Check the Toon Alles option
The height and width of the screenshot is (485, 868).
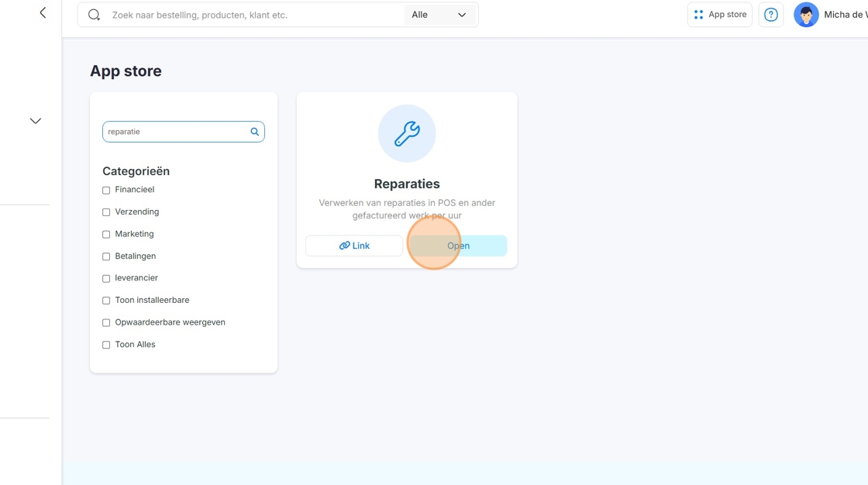point(106,345)
